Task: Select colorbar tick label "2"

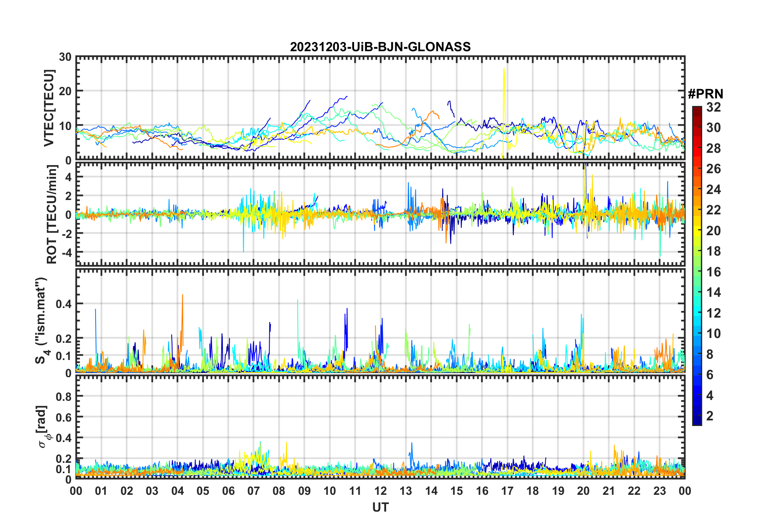Action: [x=710, y=416]
